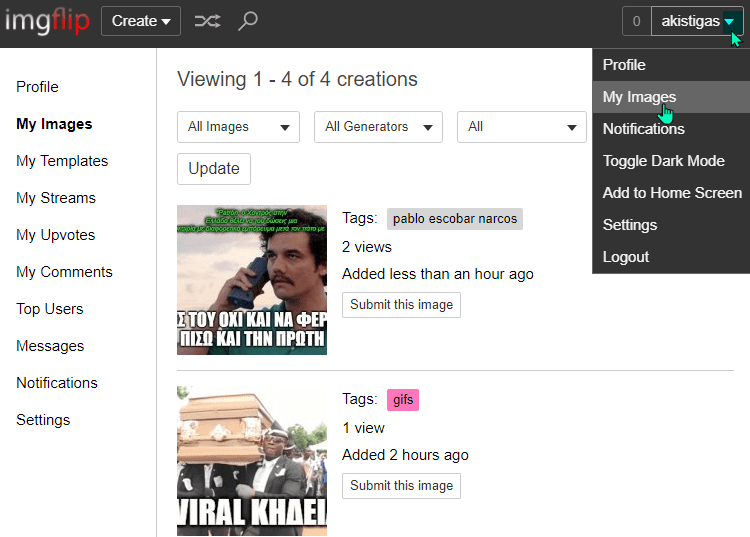Open Settings from the user dropdown menu
Viewport: 750px width, 537px height.
(671, 225)
